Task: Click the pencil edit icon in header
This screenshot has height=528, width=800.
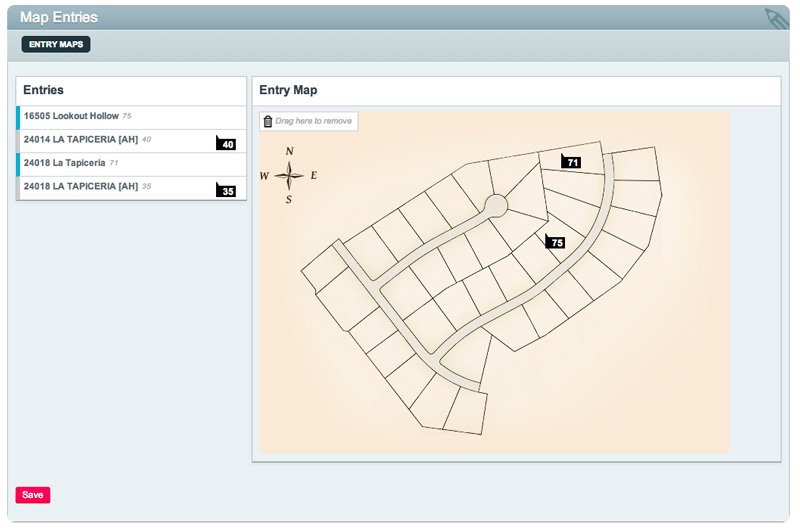Action: pyautogui.click(x=777, y=19)
